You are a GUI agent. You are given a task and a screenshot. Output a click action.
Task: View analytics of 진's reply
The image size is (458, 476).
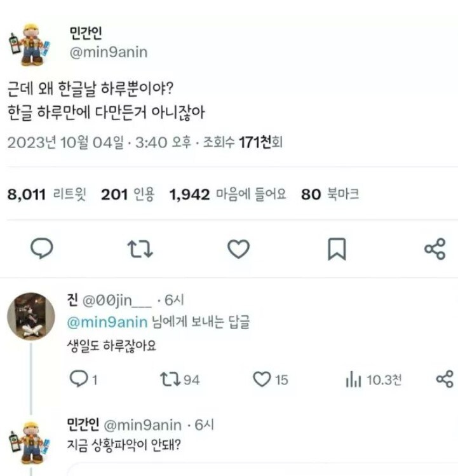coord(354,380)
